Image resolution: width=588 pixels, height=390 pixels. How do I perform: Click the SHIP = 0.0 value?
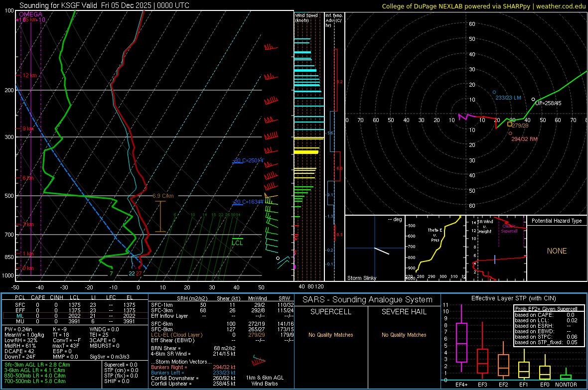point(117,382)
